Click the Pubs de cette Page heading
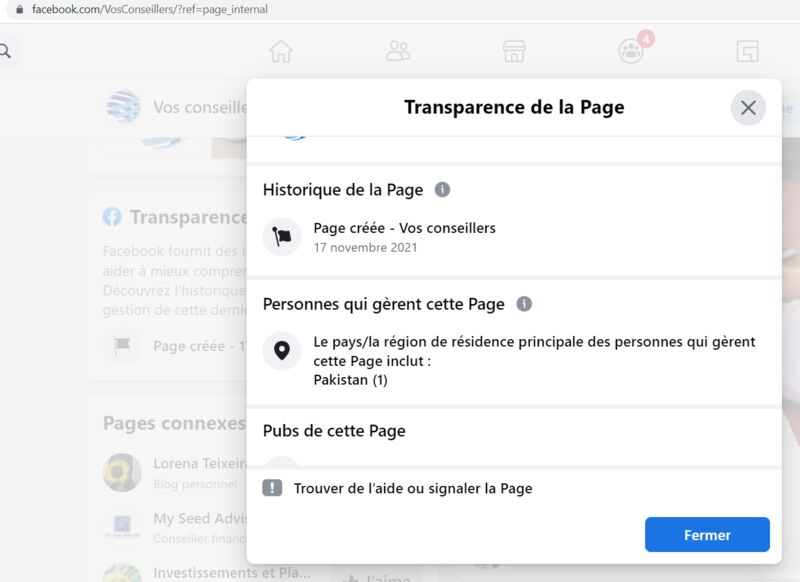The image size is (800, 582). [x=334, y=431]
